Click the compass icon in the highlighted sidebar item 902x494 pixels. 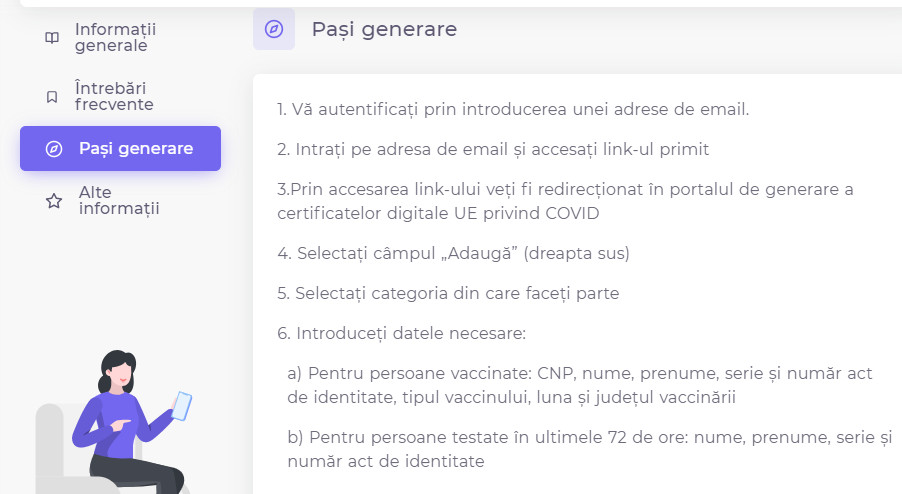point(54,149)
